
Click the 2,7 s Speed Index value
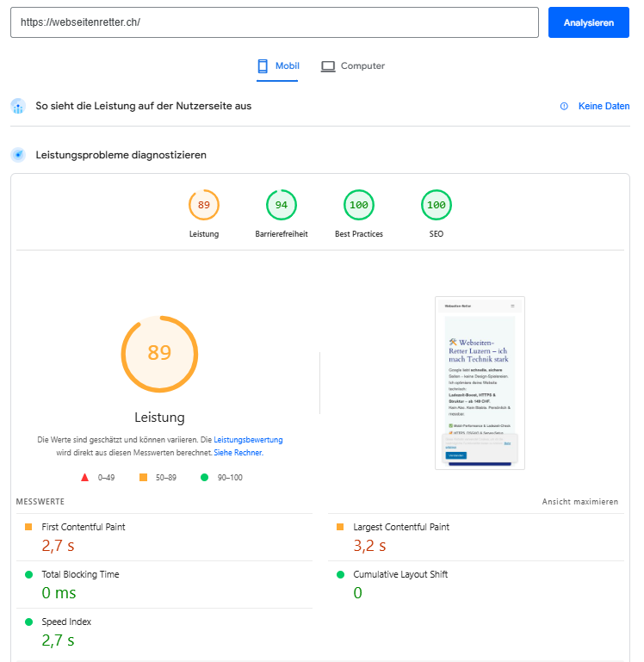coord(58,640)
